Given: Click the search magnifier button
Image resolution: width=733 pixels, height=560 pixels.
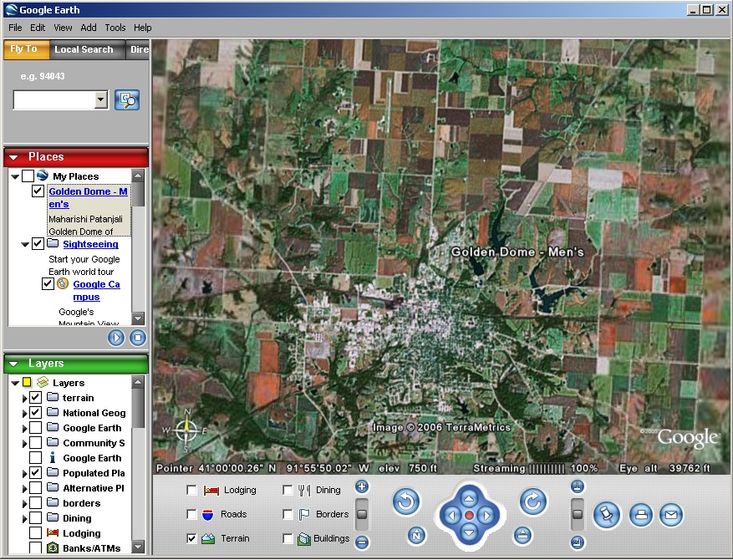Looking at the screenshot, I should click(127, 100).
